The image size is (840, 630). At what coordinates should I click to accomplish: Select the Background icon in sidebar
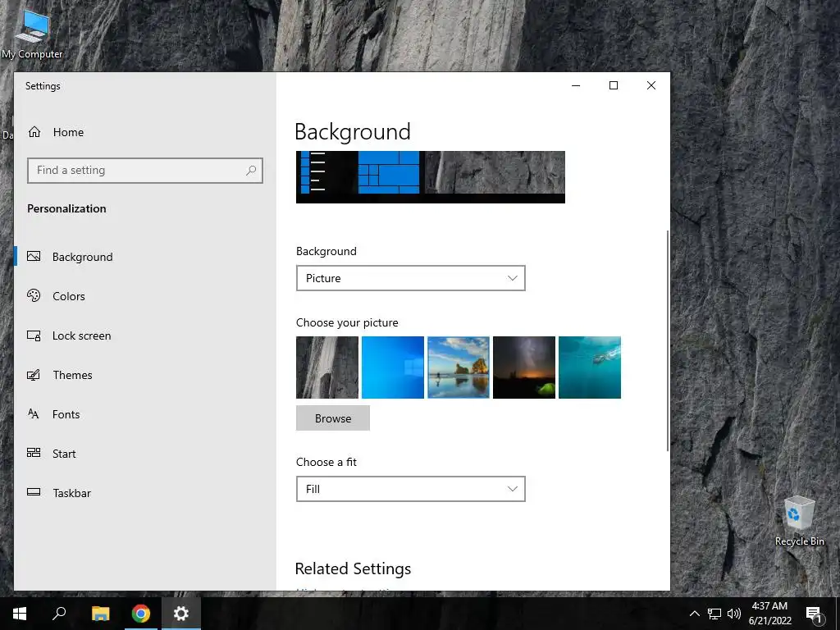tap(34, 257)
